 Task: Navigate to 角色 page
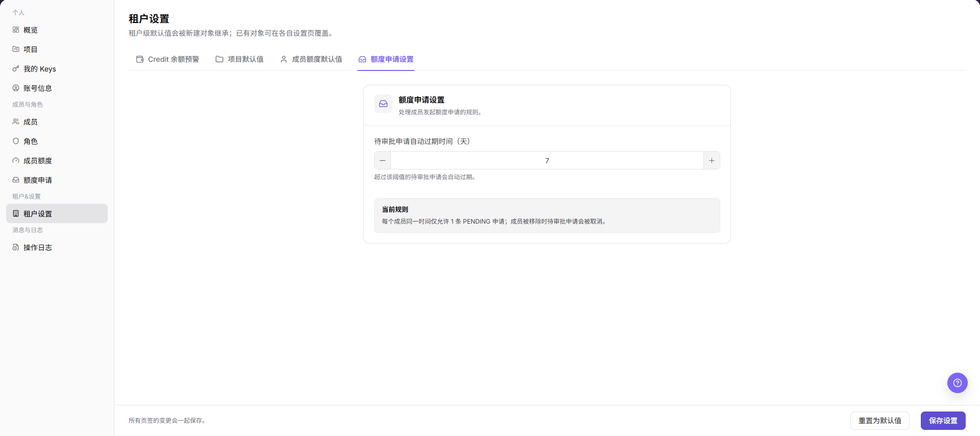point(57,141)
